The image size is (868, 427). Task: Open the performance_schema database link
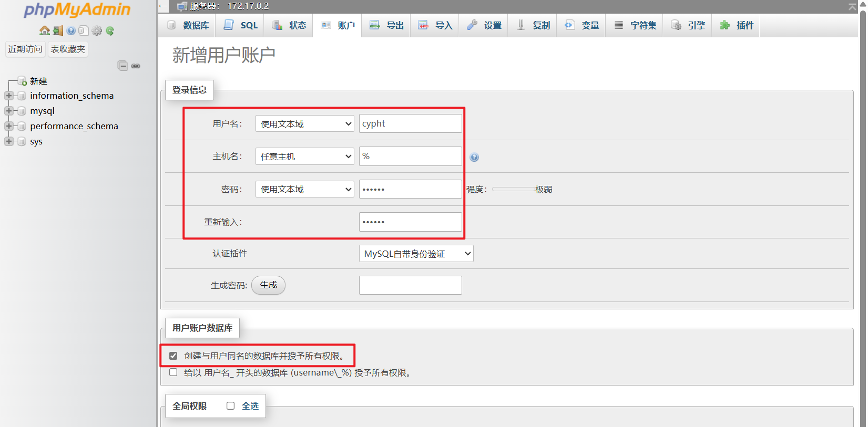pos(74,126)
